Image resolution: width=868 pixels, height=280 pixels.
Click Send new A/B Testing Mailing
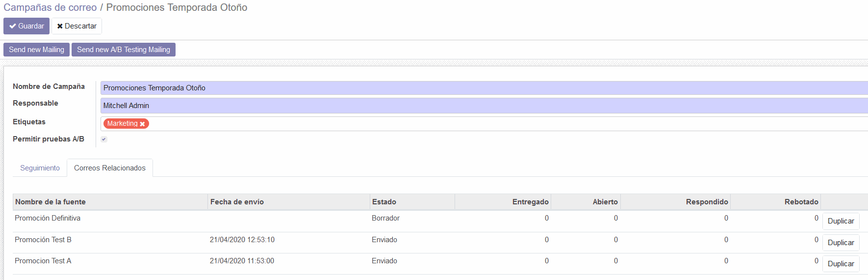click(x=124, y=50)
